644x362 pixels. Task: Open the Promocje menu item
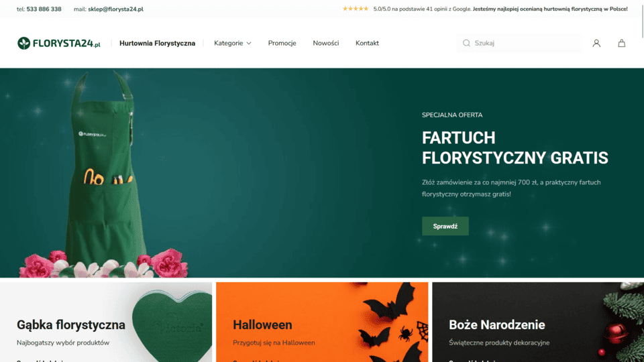pyautogui.click(x=282, y=43)
